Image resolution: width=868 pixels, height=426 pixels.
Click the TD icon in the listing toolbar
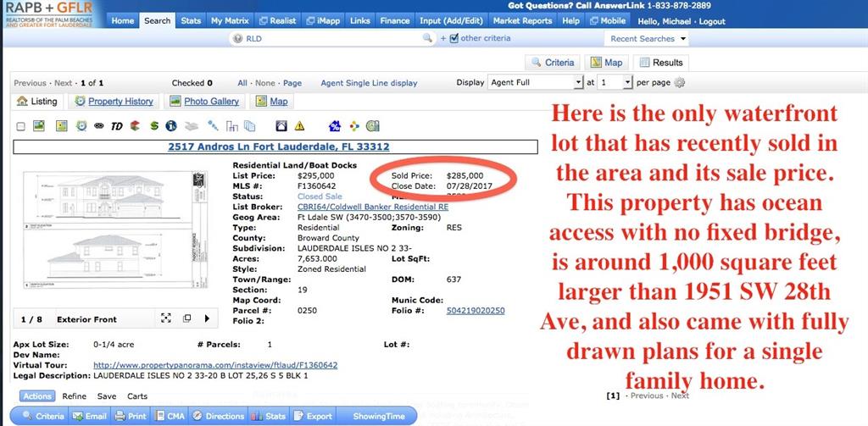point(117,126)
